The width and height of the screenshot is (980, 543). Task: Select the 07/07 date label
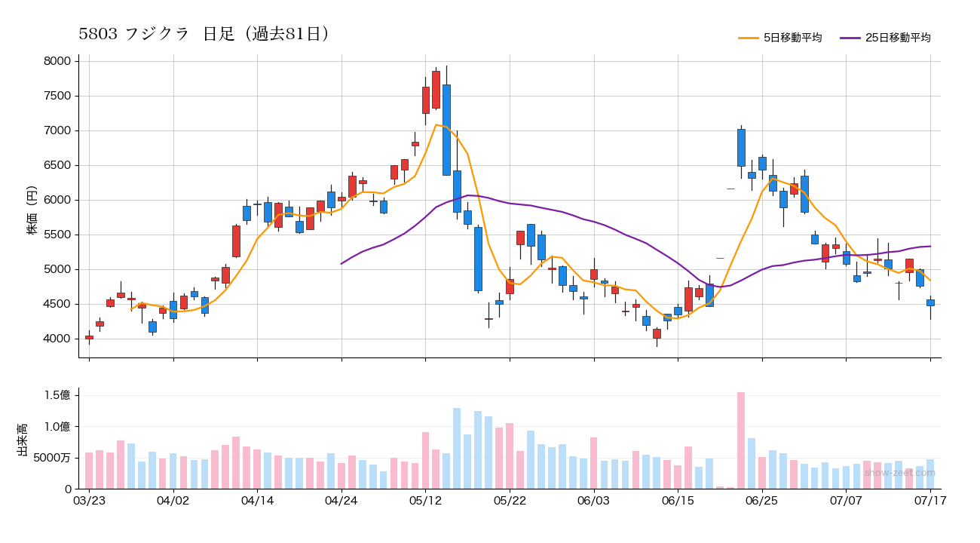846,501
